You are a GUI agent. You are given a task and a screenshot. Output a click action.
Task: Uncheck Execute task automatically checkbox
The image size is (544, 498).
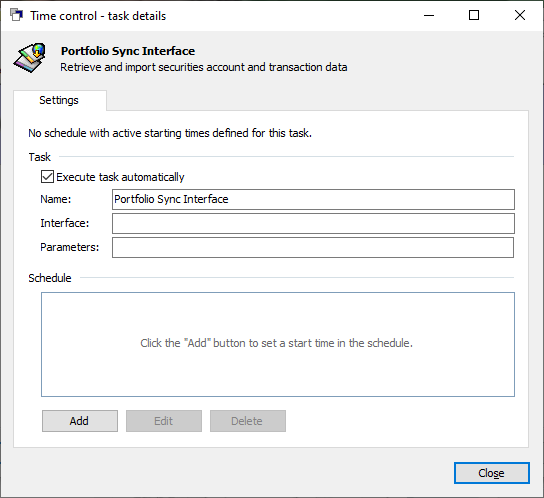pos(47,177)
